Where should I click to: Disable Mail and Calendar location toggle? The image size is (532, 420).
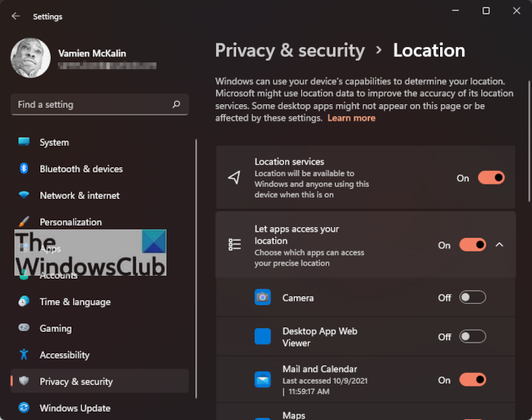point(473,380)
